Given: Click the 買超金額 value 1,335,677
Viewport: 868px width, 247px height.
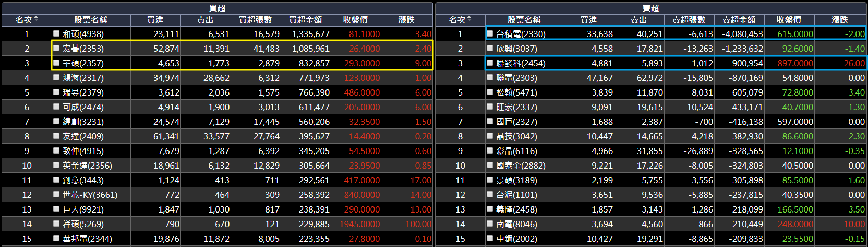Looking at the screenshot, I should pyautogui.click(x=311, y=34).
